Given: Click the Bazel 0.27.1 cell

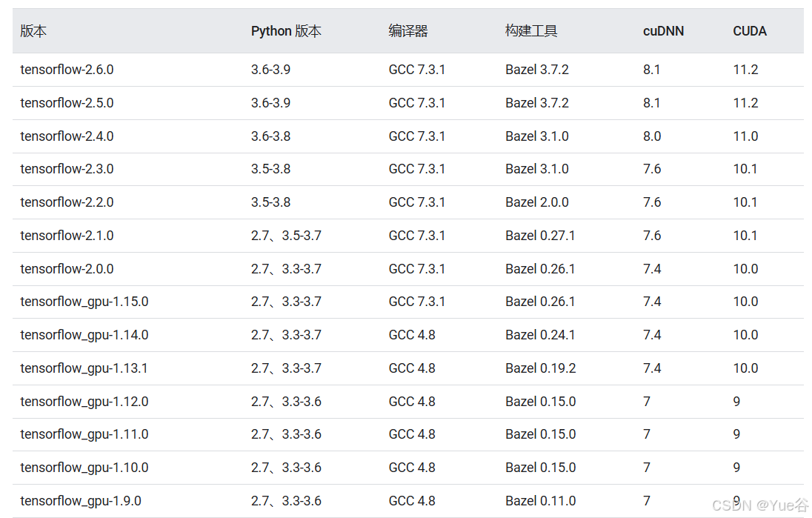Looking at the screenshot, I should click(x=540, y=236).
